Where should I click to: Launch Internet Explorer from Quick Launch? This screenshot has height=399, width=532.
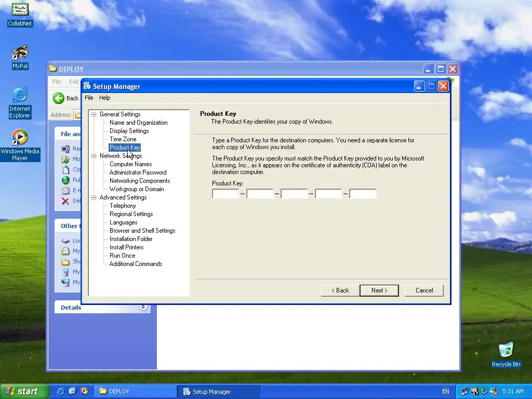click(x=60, y=391)
